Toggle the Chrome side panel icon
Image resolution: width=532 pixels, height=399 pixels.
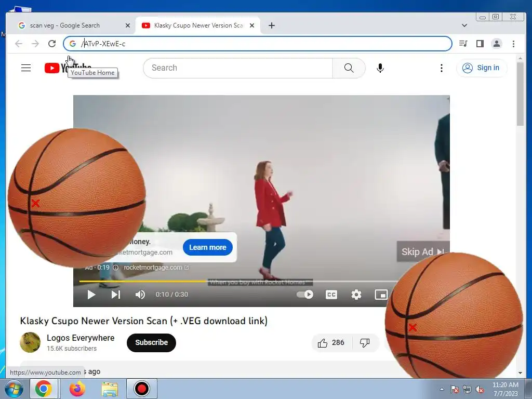480,44
